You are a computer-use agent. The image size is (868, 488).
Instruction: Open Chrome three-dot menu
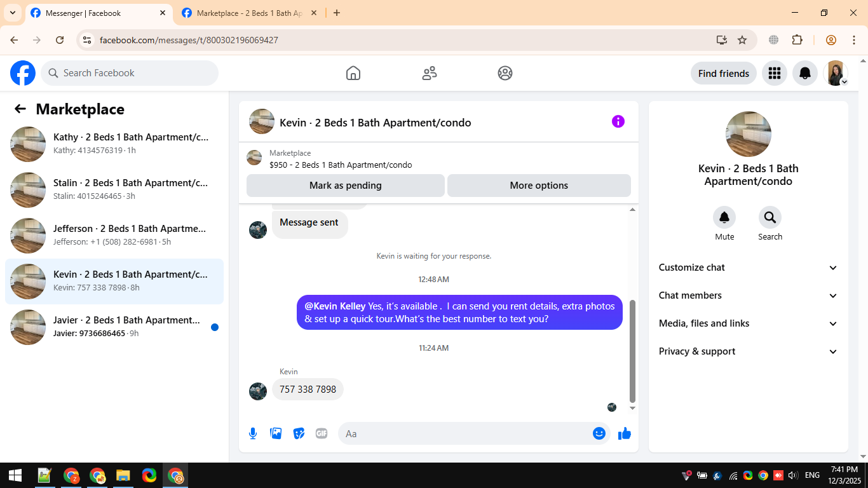854,40
